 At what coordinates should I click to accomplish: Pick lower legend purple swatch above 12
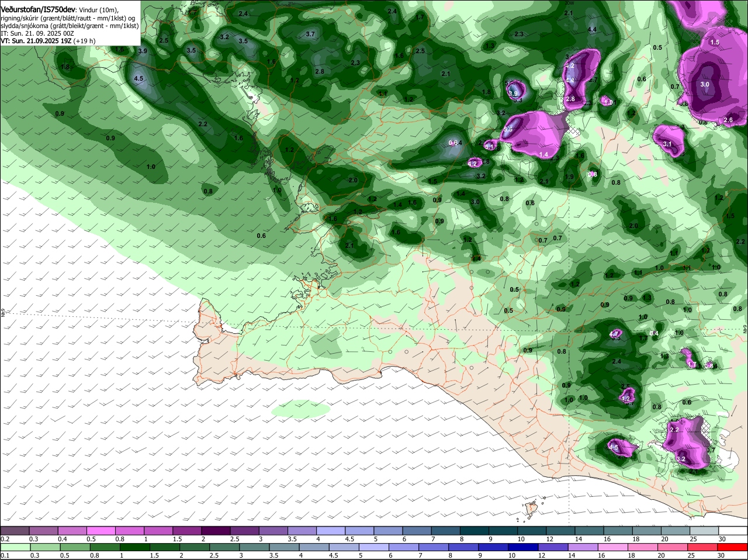tap(553, 547)
